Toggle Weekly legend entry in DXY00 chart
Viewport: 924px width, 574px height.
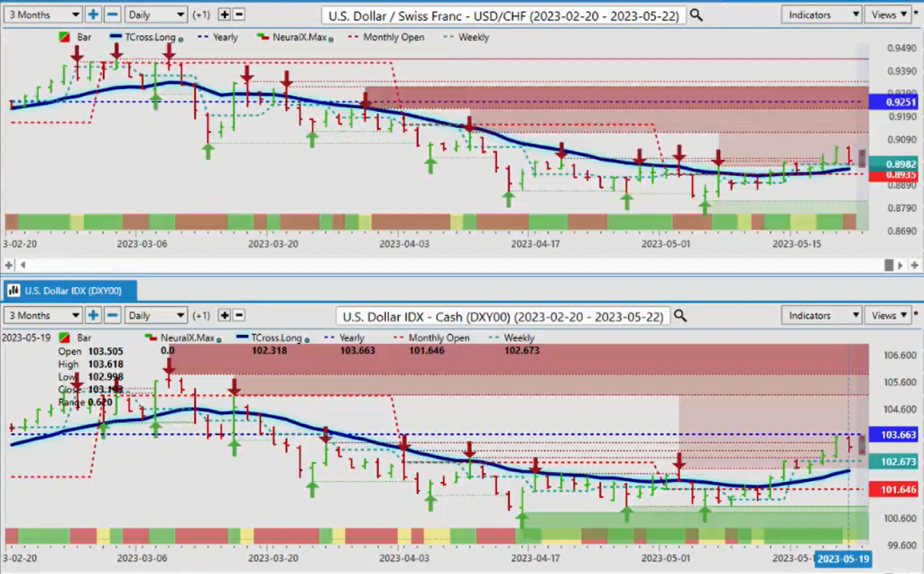click(512, 338)
